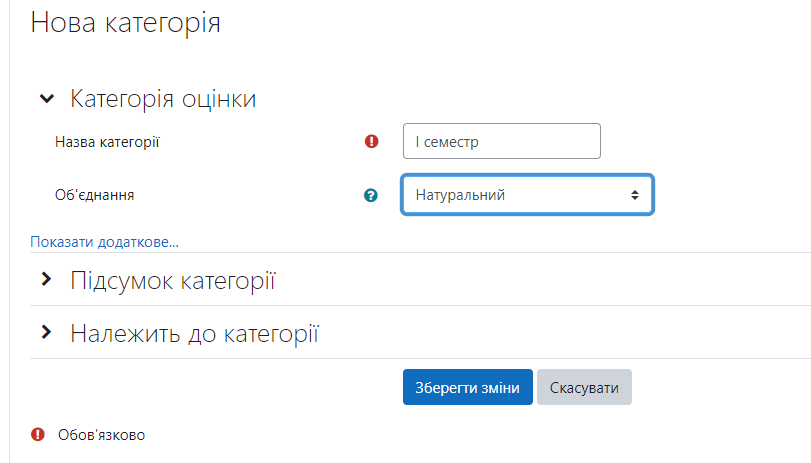Click the Нова категорія page title

tap(126, 23)
